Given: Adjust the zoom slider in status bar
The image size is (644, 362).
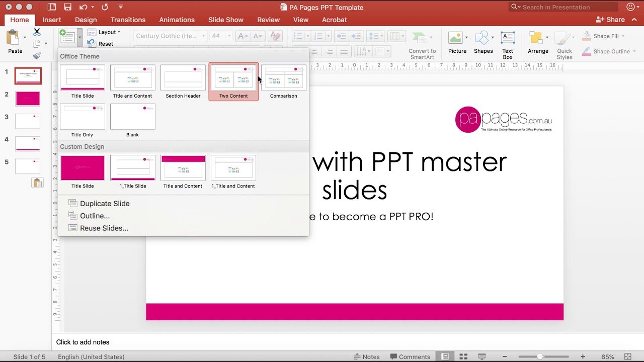Looking at the screenshot, I should pyautogui.click(x=540, y=356).
